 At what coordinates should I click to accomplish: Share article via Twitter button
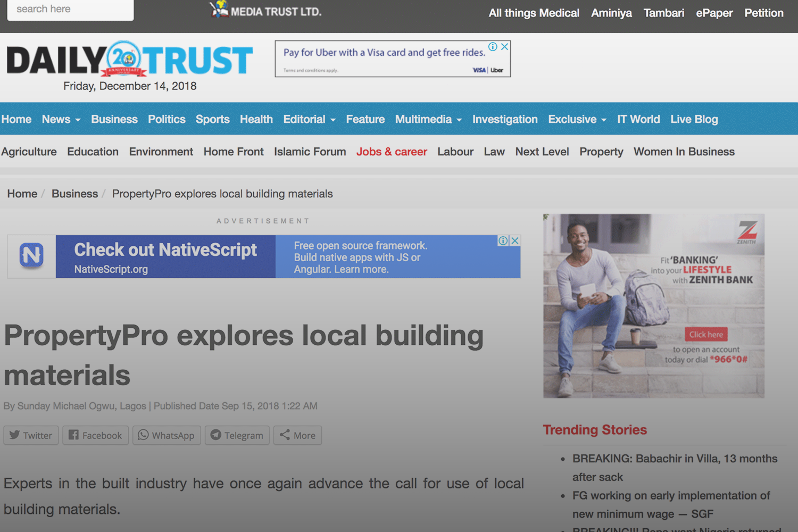(31, 435)
